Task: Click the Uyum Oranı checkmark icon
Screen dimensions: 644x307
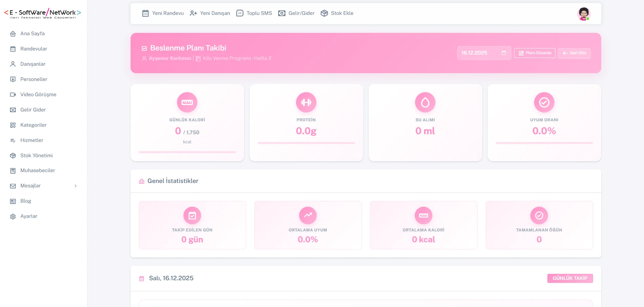Action: 544,102
